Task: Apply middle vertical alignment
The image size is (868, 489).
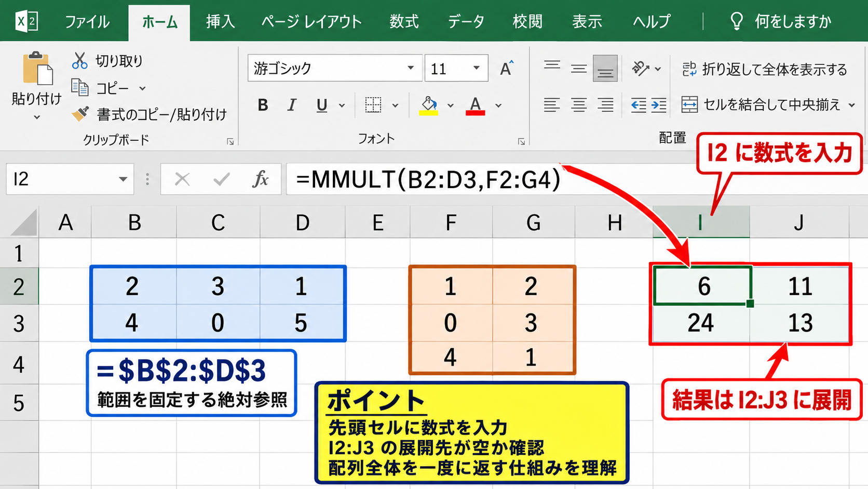Action: (x=579, y=68)
